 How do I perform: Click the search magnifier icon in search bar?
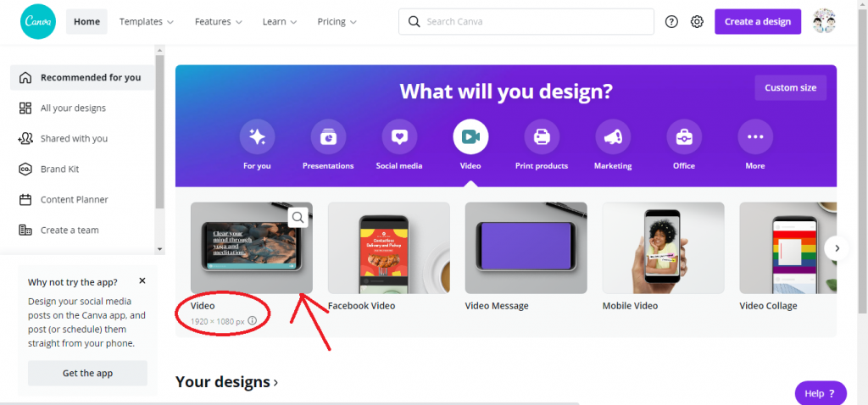414,21
